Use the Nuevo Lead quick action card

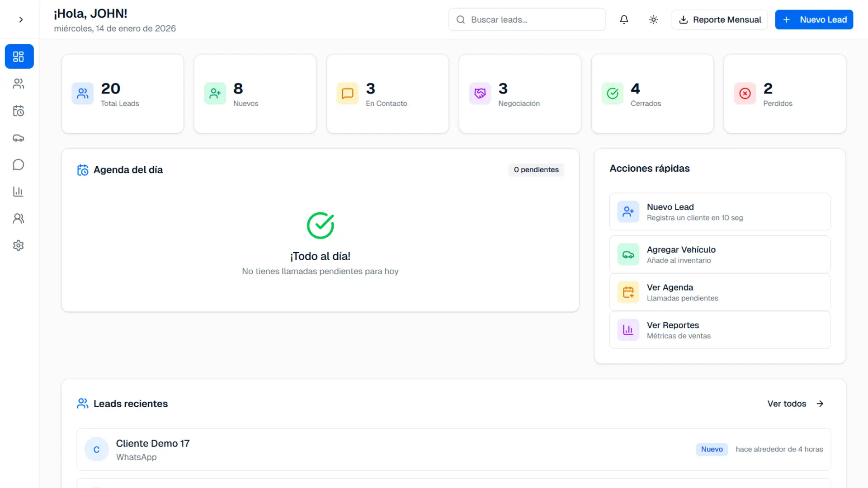tap(719, 211)
